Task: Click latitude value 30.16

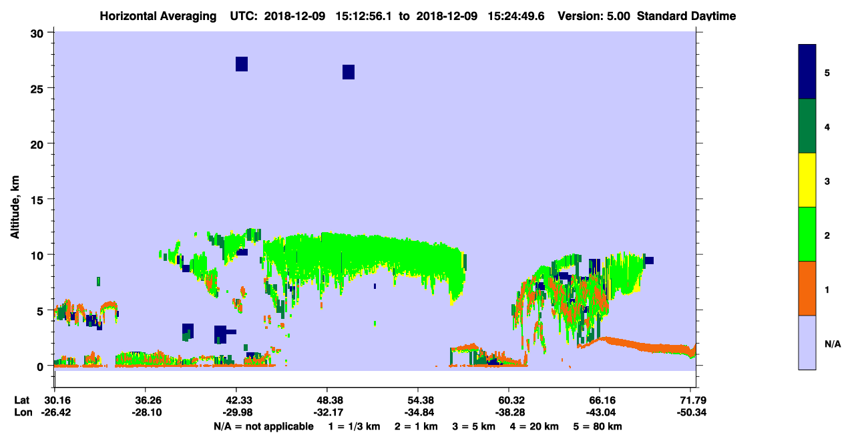Action: tap(54, 400)
